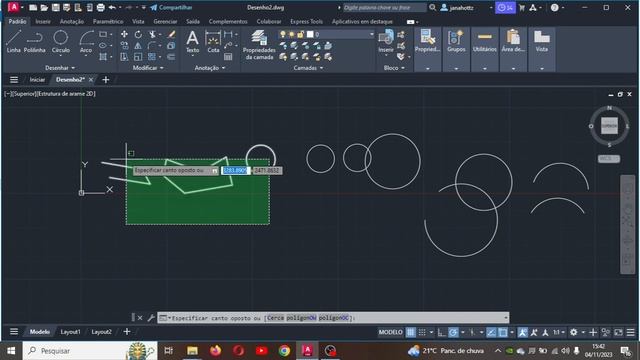Open the Área de... clipboard panel
640x360 pixels.
[513, 49]
